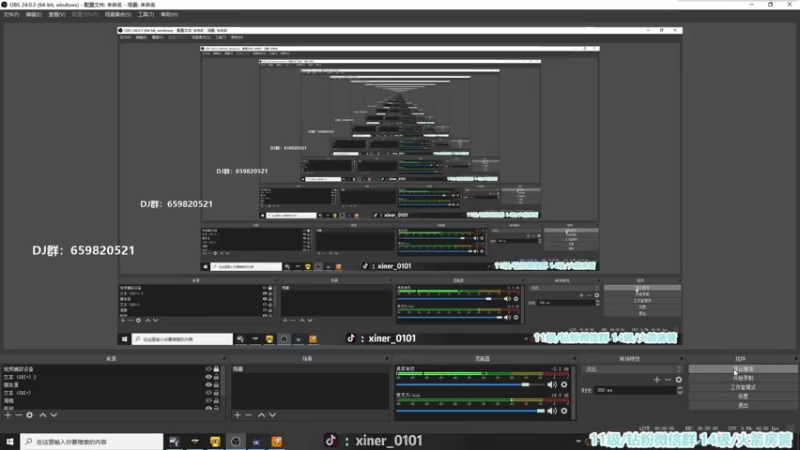
Task: Undock the Sources panel via corner icon
Action: [x=224, y=359]
